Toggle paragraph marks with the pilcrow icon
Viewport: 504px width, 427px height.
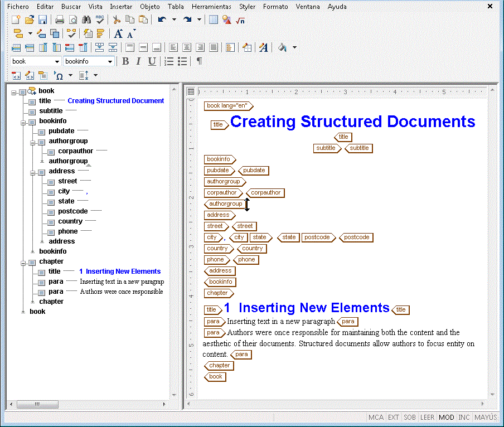(x=199, y=61)
